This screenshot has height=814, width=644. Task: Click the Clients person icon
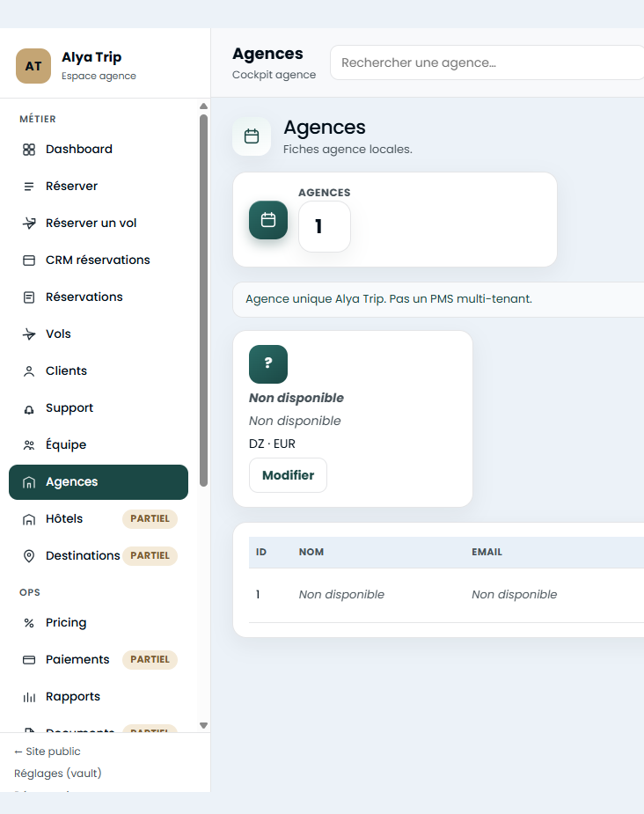[x=29, y=371]
